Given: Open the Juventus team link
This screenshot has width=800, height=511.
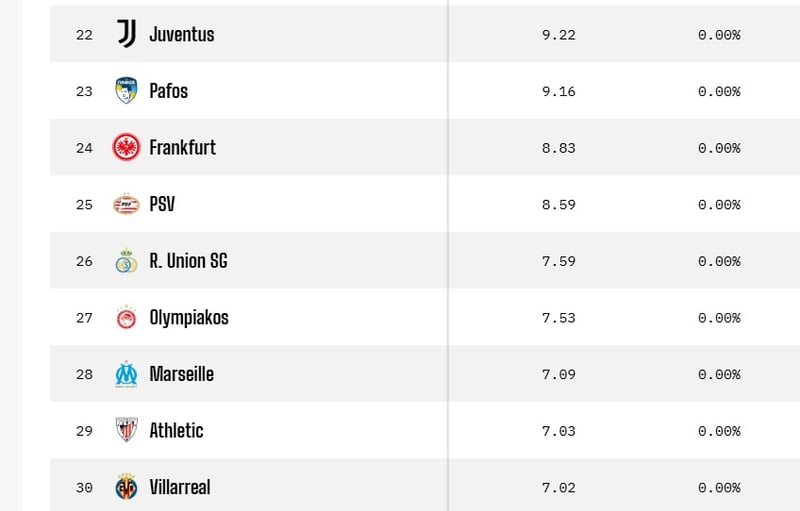Looking at the screenshot, I should pyautogui.click(x=181, y=34).
